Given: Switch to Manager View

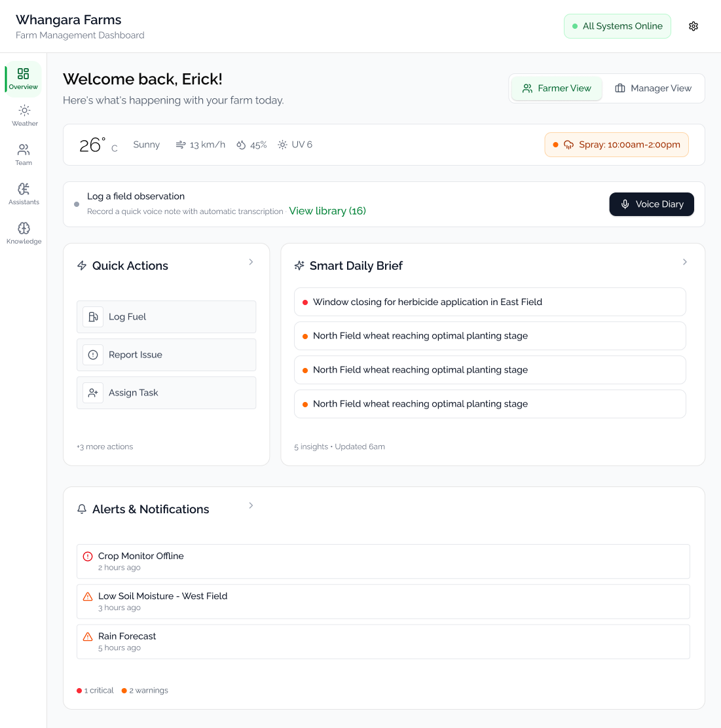Looking at the screenshot, I should (x=653, y=88).
